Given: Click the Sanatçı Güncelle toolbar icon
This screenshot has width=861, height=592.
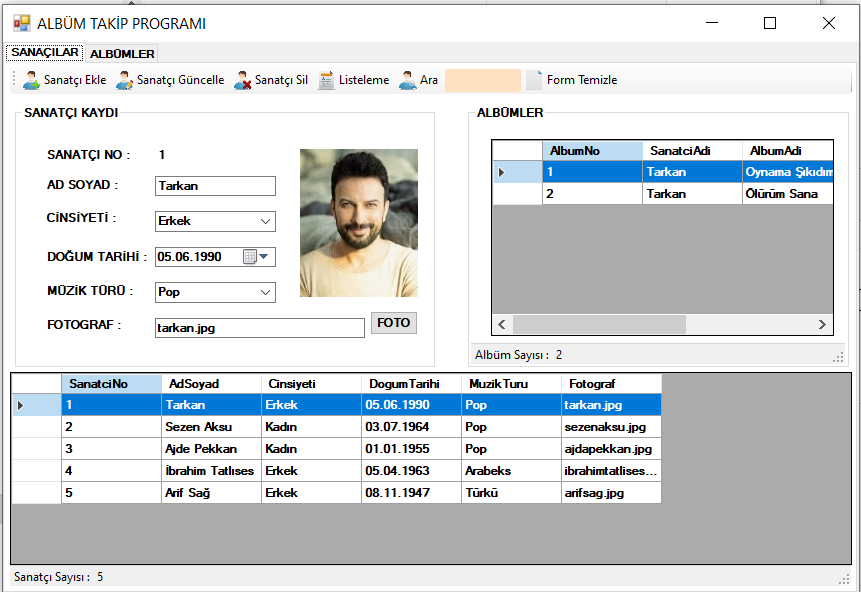Looking at the screenshot, I should pos(125,81).
